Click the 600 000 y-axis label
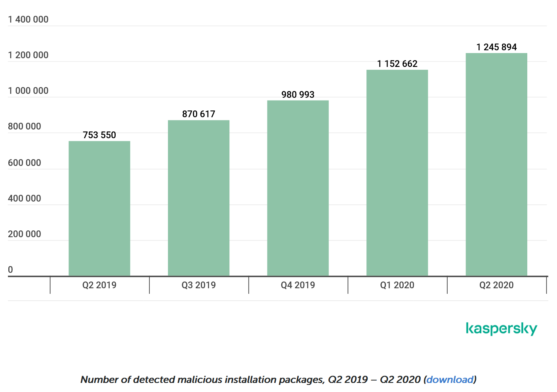557x392 pixels. 25,163
